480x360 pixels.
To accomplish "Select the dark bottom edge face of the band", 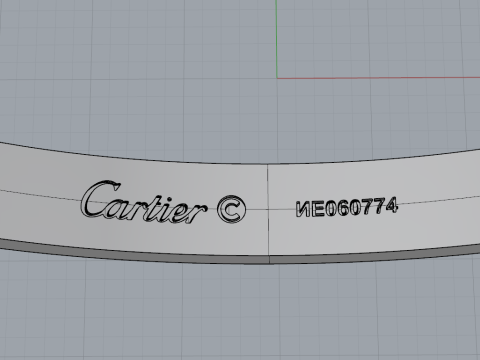I will [x=240, y=259].
